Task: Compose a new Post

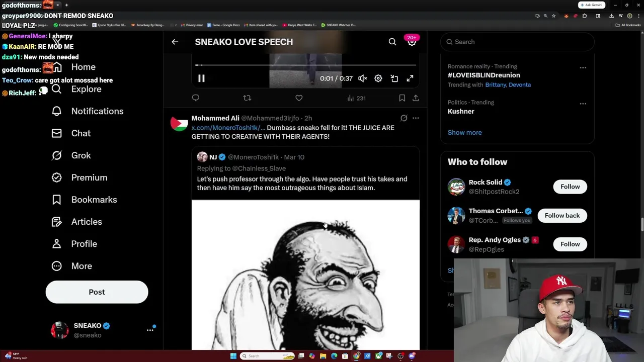Action: coord(97,292)
